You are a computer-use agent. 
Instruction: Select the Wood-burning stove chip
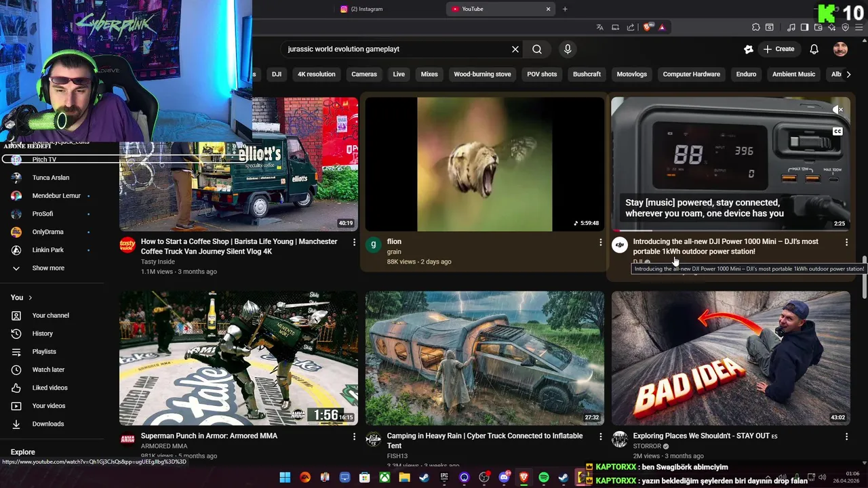[482, 74]
